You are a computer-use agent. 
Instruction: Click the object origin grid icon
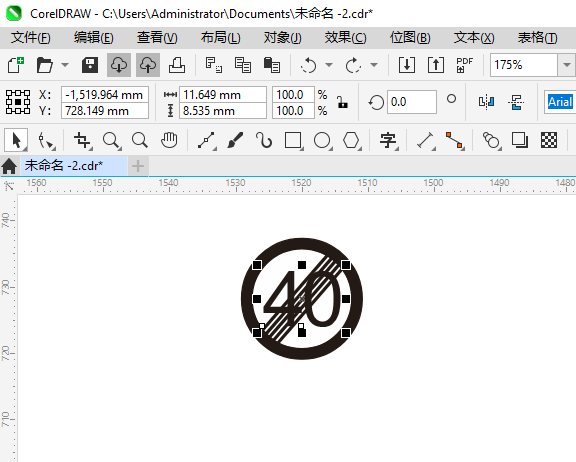coord(18,102)
